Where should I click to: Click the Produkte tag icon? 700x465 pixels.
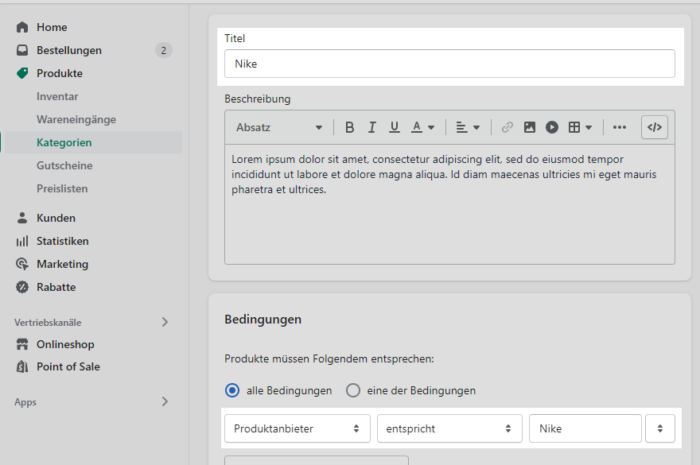point(22,73)
